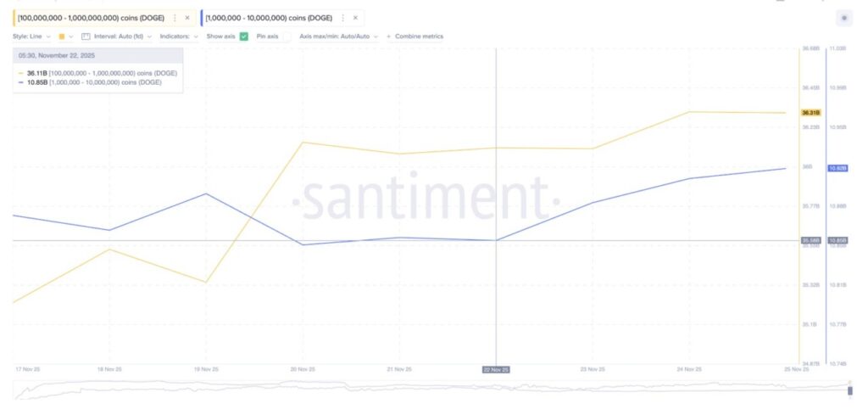868x409 pixels.
Task: Open the Indicators dropdown
Action: tap(179, 36)
